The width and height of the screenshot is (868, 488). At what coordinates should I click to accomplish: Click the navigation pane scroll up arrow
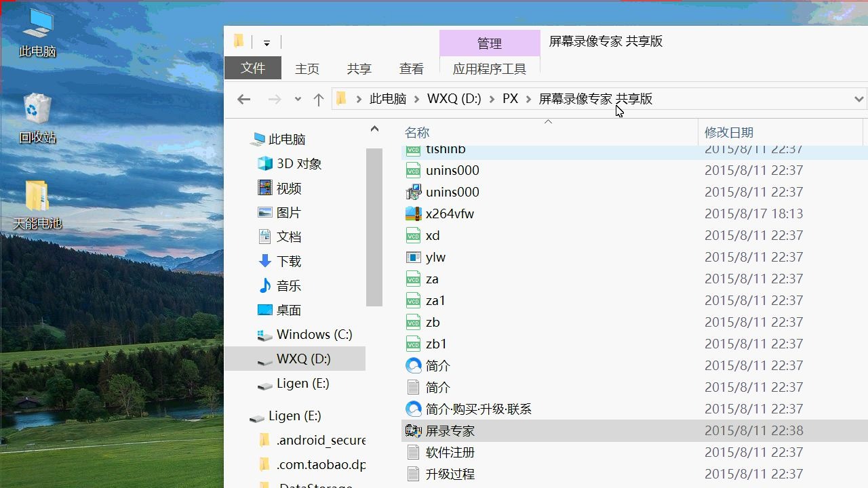[374, 129]
